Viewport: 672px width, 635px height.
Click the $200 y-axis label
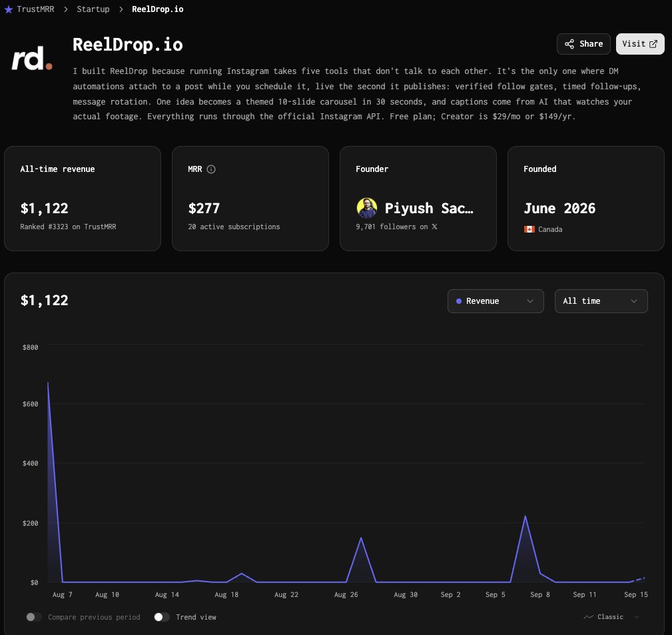(31, 523)
